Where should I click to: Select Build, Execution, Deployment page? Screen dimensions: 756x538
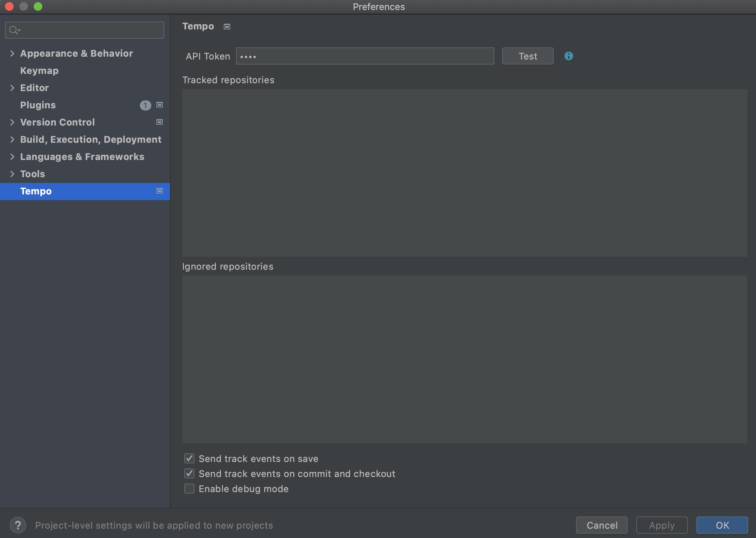tap(91, 139)
